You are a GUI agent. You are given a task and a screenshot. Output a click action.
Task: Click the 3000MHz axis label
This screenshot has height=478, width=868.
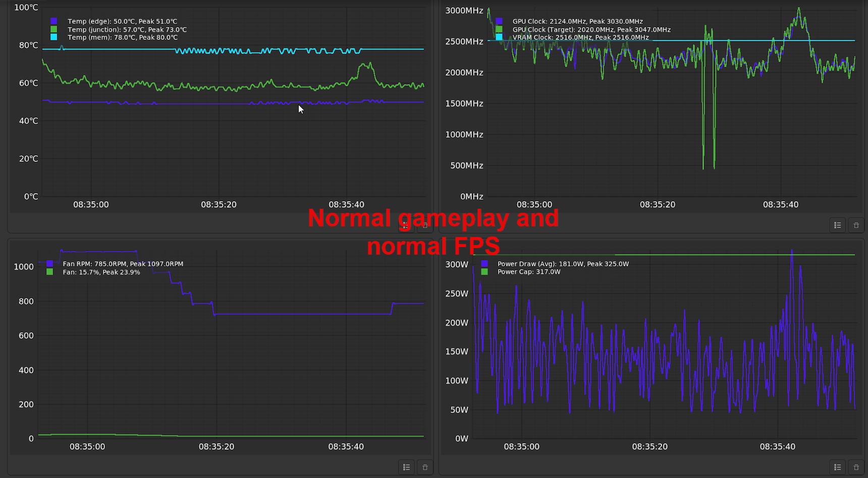464,11
